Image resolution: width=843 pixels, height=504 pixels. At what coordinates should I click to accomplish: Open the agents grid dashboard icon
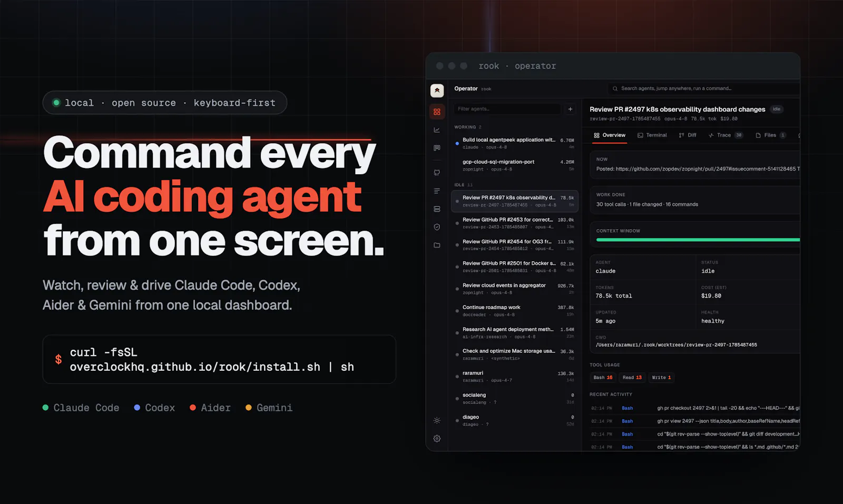coord(437,112)
